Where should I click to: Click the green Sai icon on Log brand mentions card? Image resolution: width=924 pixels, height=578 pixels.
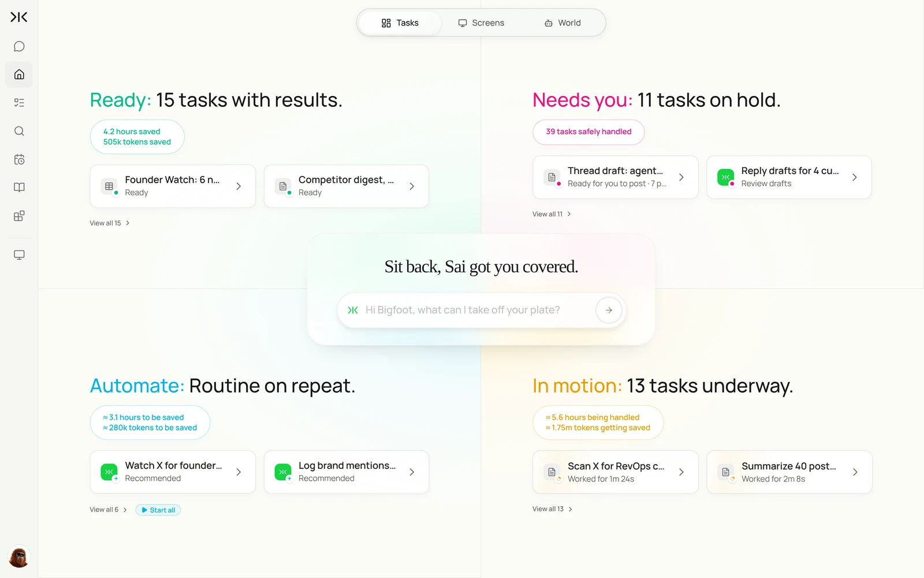point(283,472)
